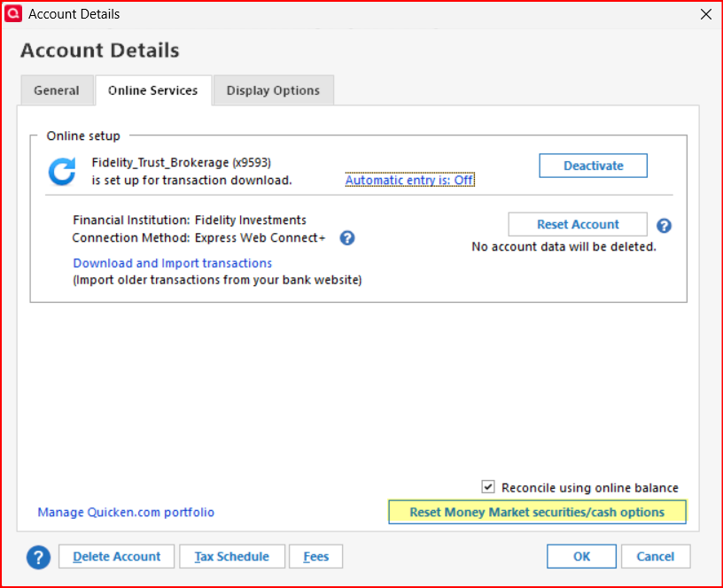Click Download and Import transactions link
This screenshot has width=723, height=588.
(x=173, y=263)
